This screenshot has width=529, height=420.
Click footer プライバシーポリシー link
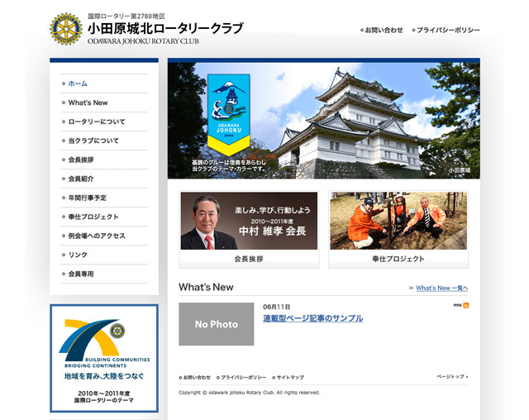pos(243,377)
